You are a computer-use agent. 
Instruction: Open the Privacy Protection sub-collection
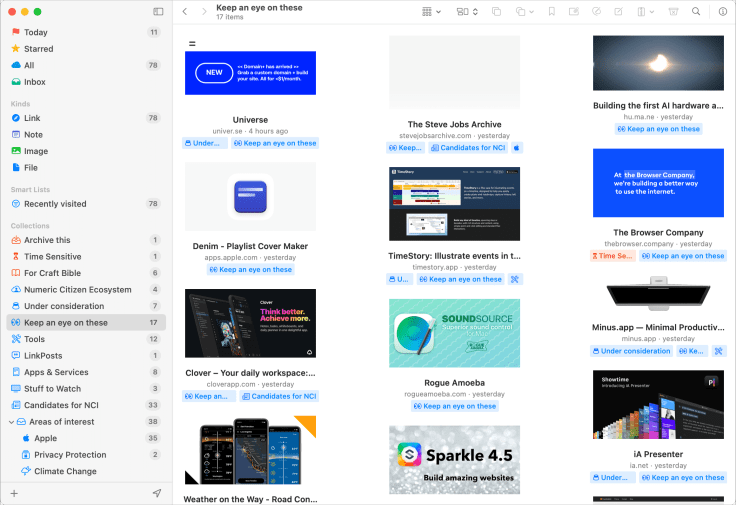tap(86, 455)
